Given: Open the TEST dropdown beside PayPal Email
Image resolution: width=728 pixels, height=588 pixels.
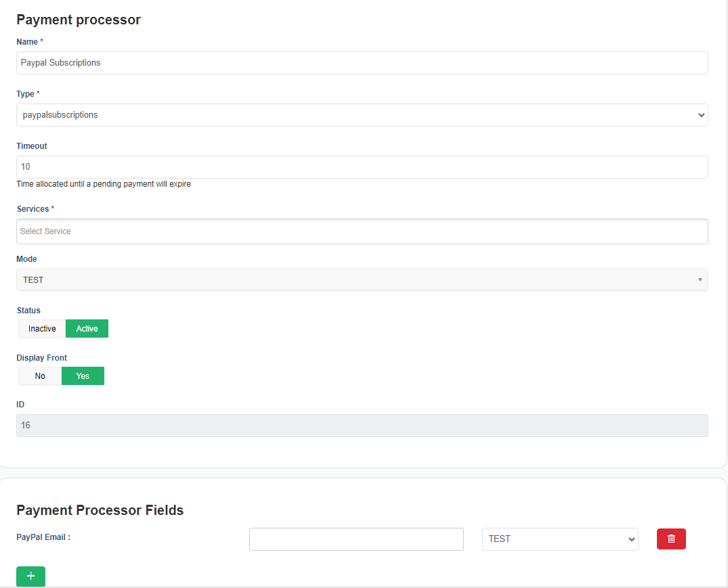Looking at the screenshot, I should 560,539.
